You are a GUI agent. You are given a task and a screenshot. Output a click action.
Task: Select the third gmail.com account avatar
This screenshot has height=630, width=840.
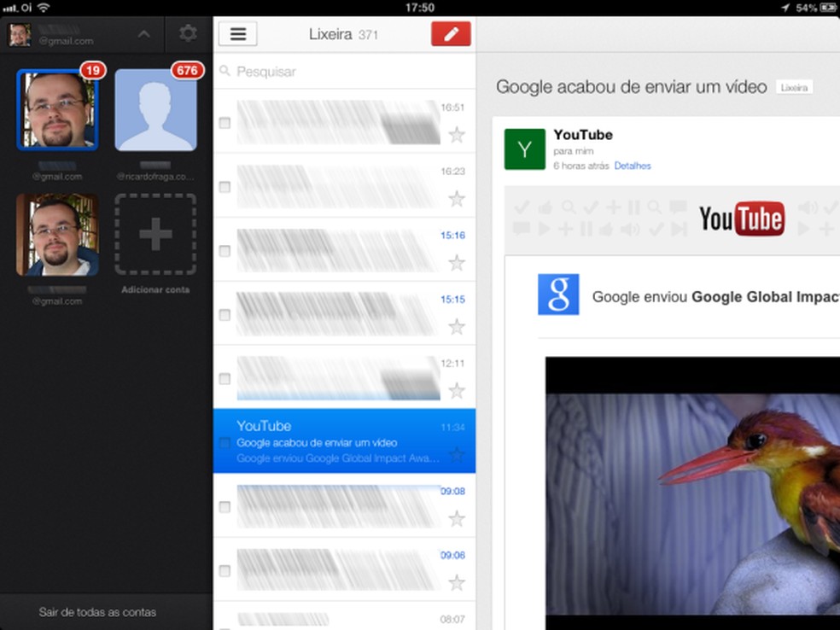(x=57, y=235)
